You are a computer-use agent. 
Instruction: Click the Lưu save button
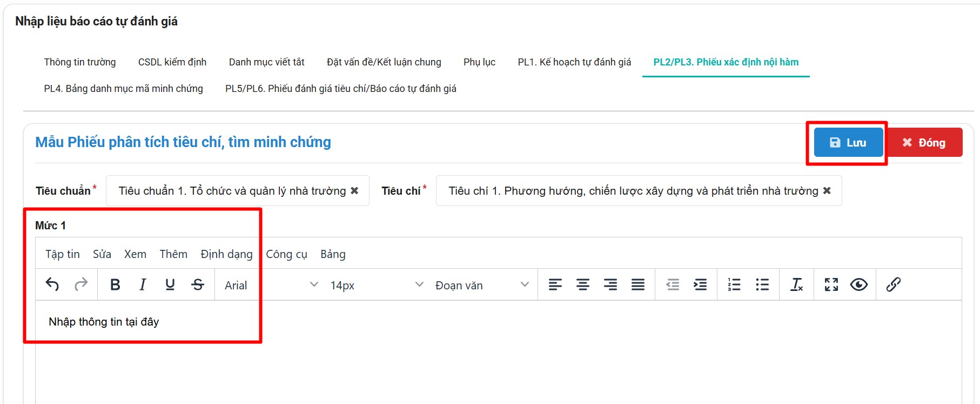[x=848, y=143]
